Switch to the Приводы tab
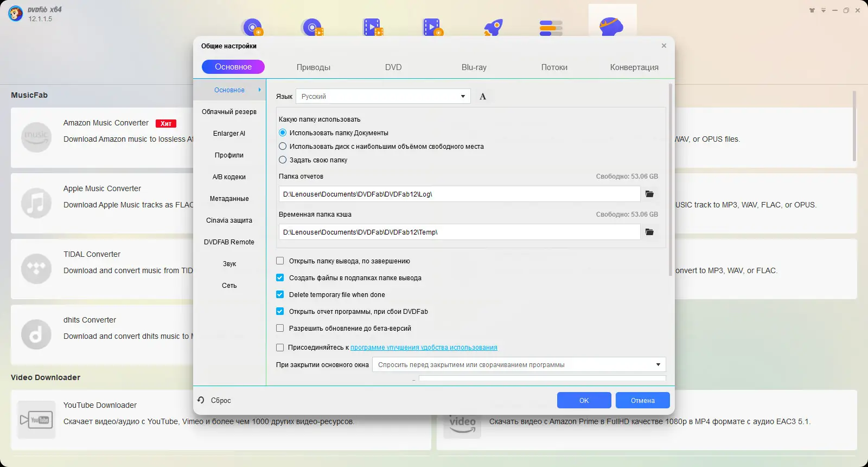Image resolution: width=868 pixels, height=467 pixels. [314, 67]
